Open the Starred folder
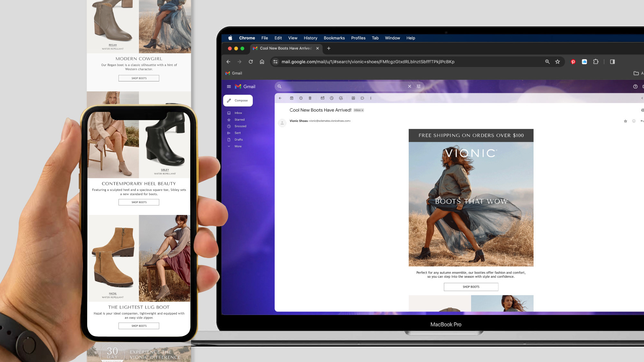Screen dimensions: 644x362 pyautogui.click(x=239, y=120)
